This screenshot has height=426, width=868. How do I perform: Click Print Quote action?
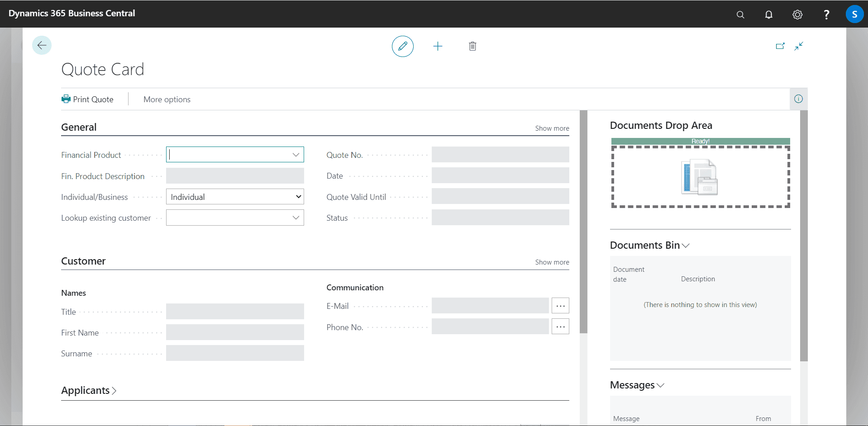tap(88, 99)
